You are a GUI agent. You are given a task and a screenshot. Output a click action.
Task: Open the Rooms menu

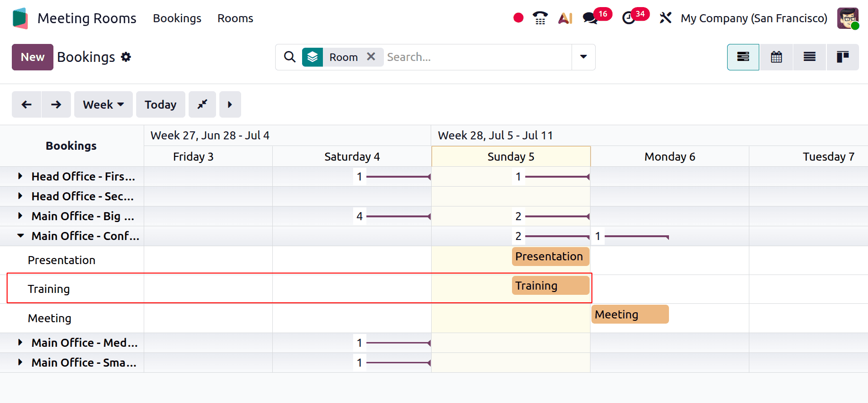click(235, 18)
